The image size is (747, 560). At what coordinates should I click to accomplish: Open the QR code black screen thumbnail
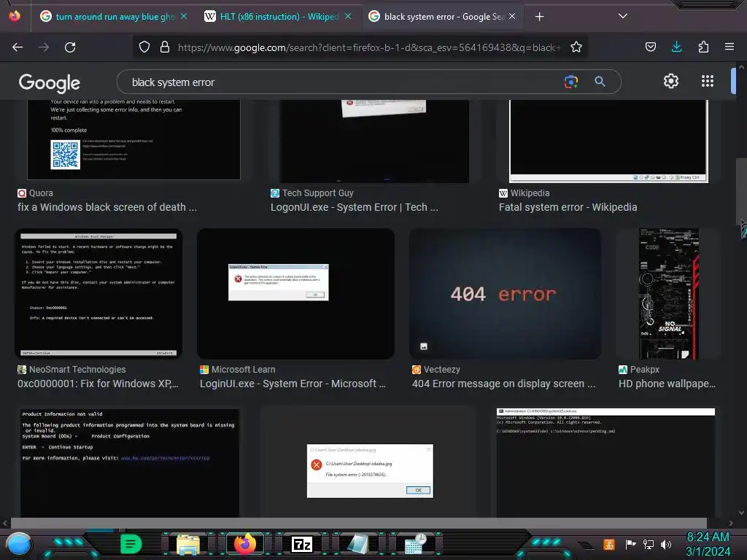(x=133, y=139)
